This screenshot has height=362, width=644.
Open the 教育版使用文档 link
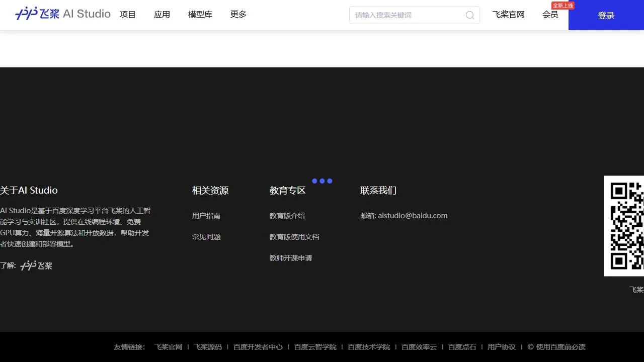pyautogui.click(x=294, y=237)
